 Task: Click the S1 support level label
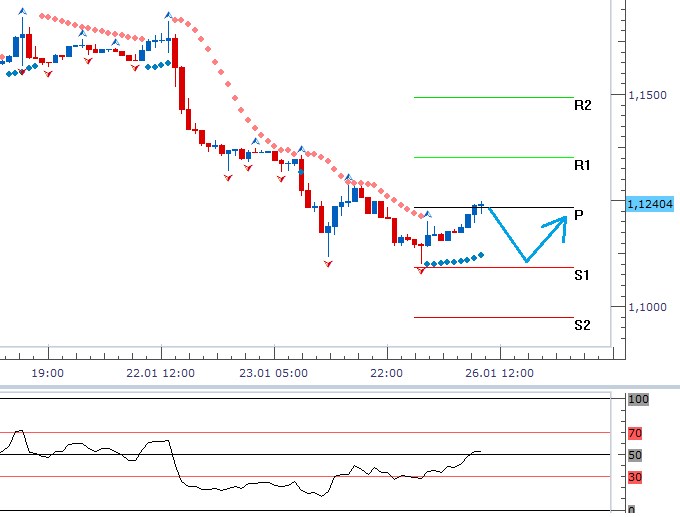coord(582,275)
